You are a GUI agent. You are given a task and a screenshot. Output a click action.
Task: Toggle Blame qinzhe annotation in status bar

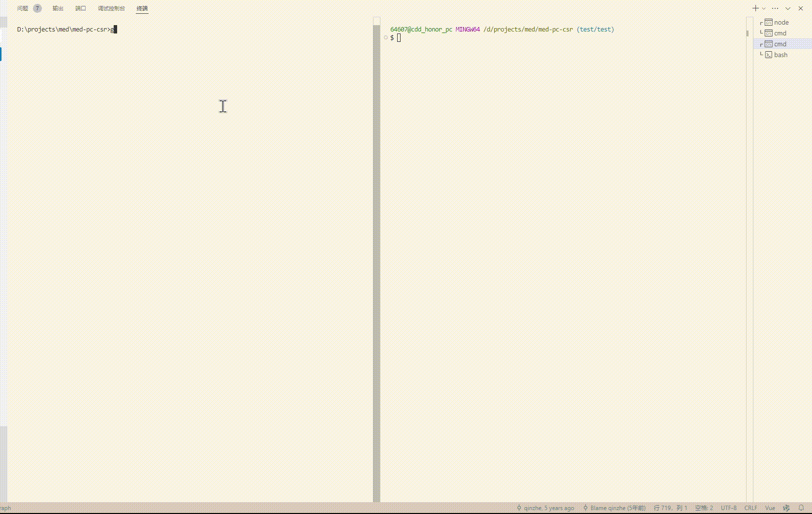tap(614, 508)
